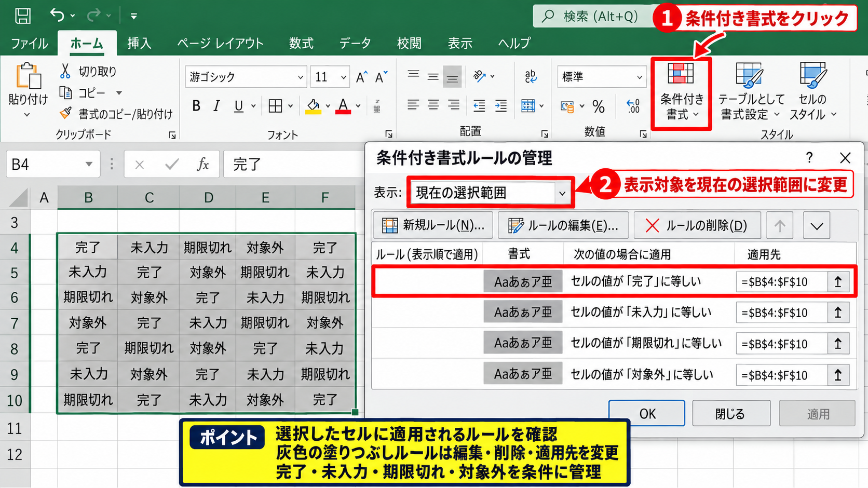Click the 検索 (Alt+Q) search box
This screenshot has width=868, height=488.
point(592,16)
